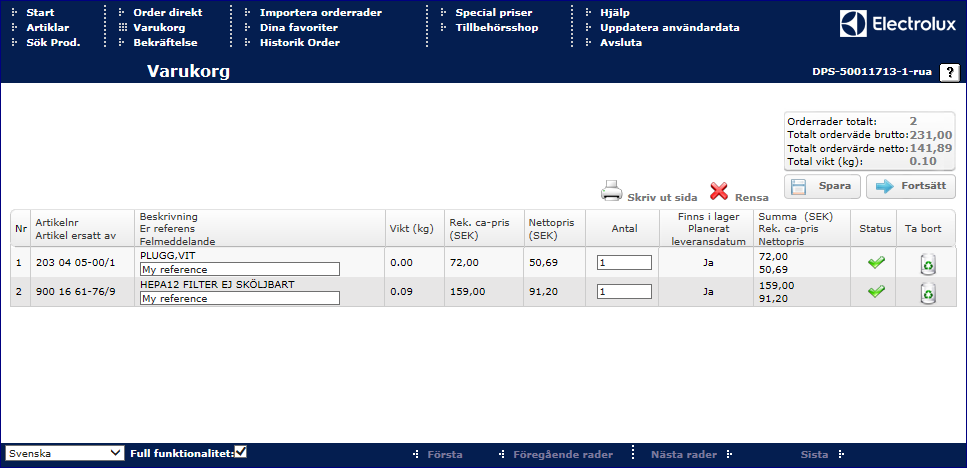
Task: Open Uppdatera användardata menu item
Action: point(670,27)
